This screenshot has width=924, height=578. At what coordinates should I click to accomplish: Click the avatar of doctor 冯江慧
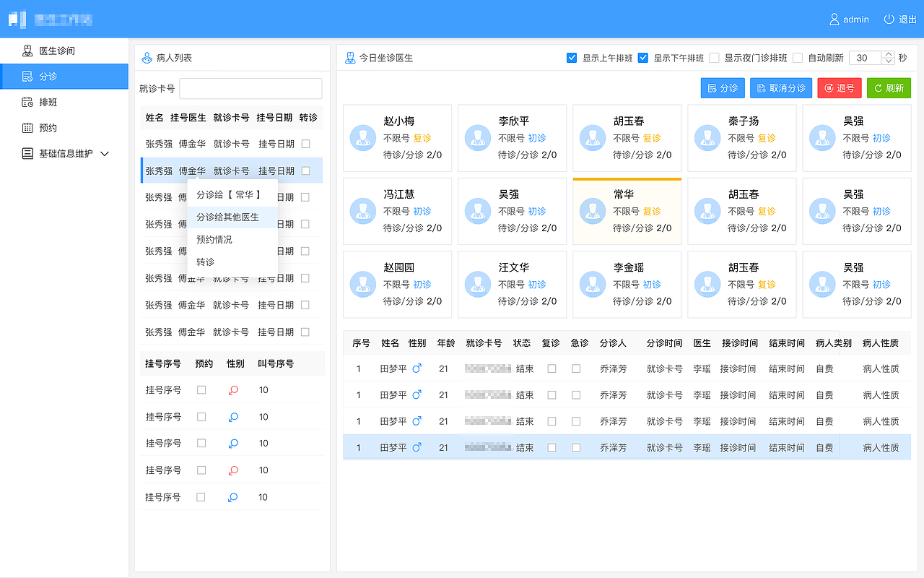[x=363, y=211]
